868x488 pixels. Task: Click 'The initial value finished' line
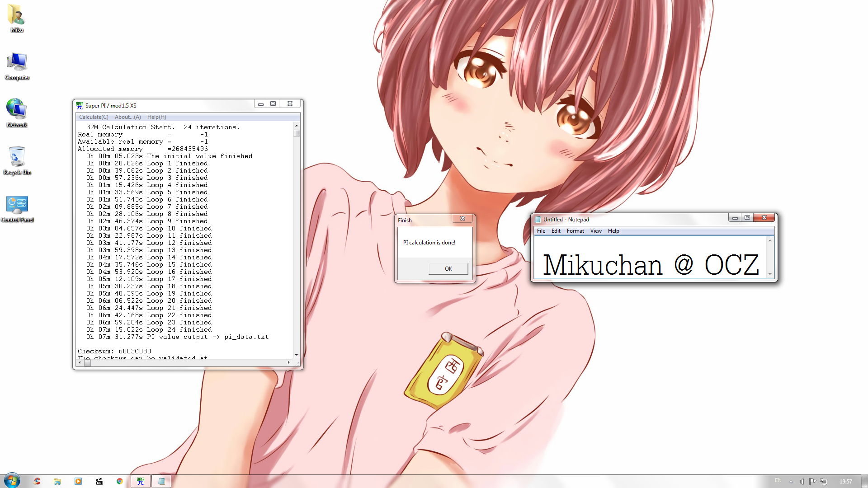pos(170,156)
